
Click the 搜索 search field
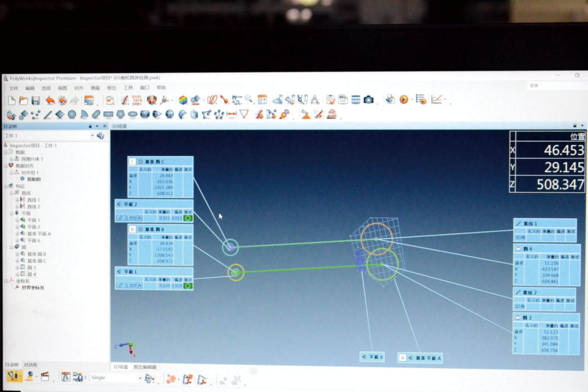[554, 86]
